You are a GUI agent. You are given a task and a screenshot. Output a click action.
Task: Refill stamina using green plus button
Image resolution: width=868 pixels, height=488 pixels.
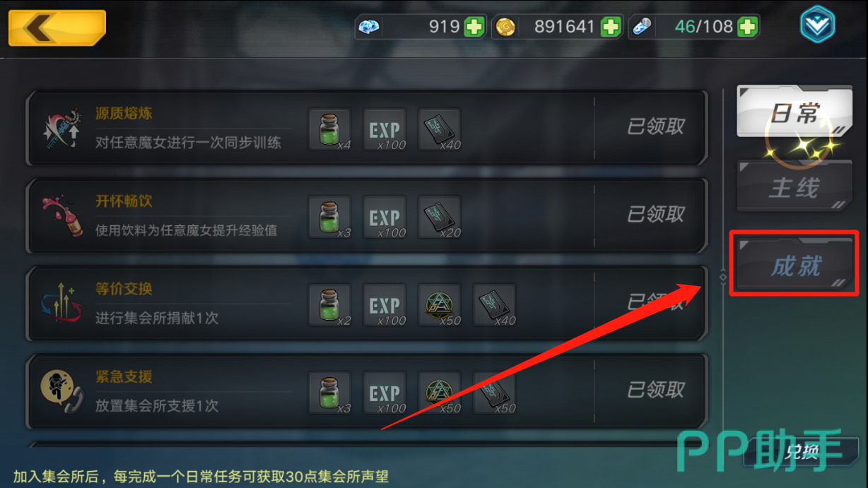click(747, 28)
